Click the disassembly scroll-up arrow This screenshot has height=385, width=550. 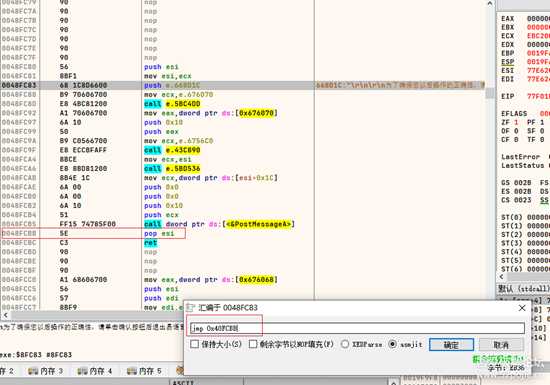pyautogui.click(x=490, y=4)
